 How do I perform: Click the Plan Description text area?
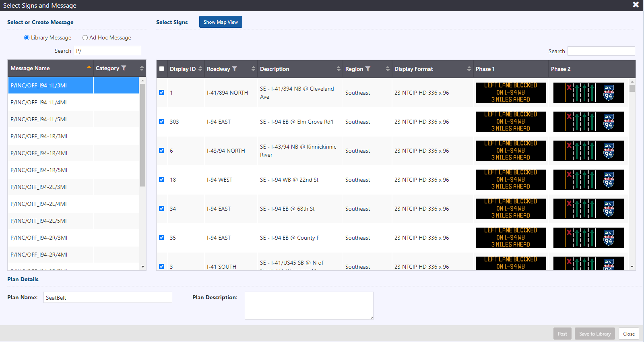tap(309, 306)
